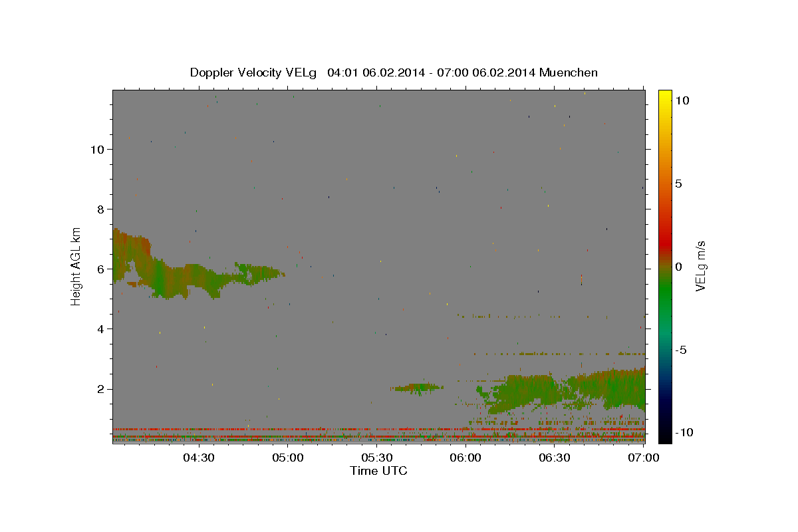The image size is (798, 532).
Task: Click the height axis label 8
Action: [x=101, y=209]
